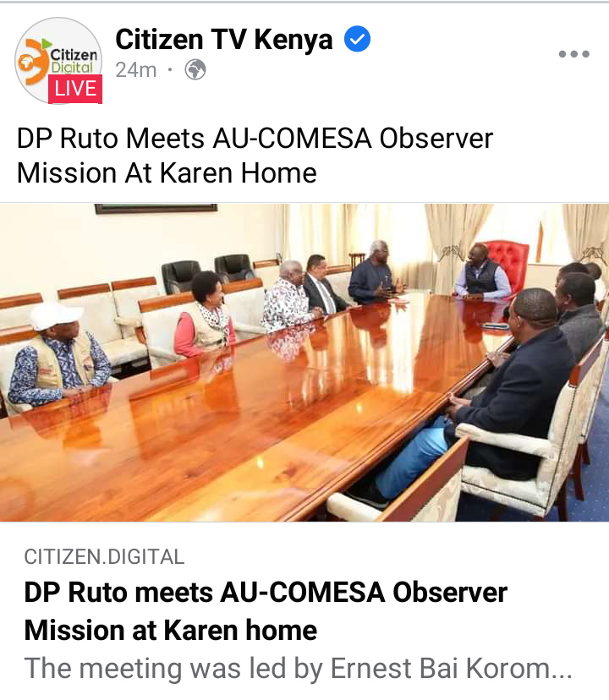Click the orange Citizen logo inside avatar

[33, 62]
